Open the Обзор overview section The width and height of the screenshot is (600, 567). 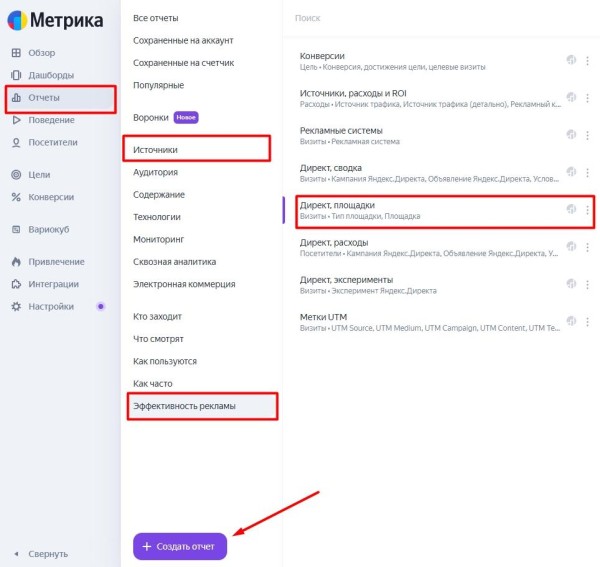41,52
